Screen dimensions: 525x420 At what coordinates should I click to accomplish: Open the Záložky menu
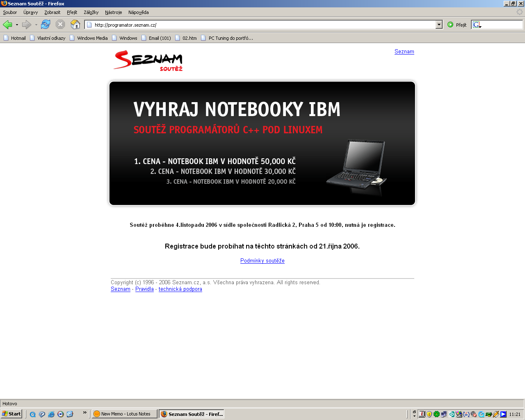tap(91, 12)
